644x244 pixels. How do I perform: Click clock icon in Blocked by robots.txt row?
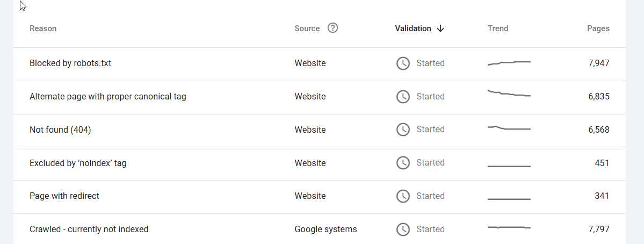coord(403,63)
